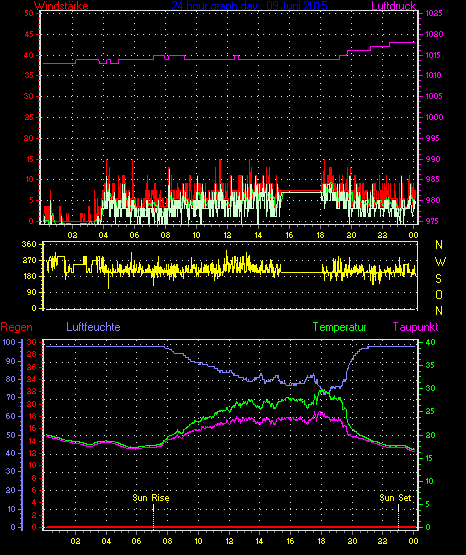Click the Sun Set marker label
Screen dimensions: 466x555
pyautogui.click(x=395, y=498)
